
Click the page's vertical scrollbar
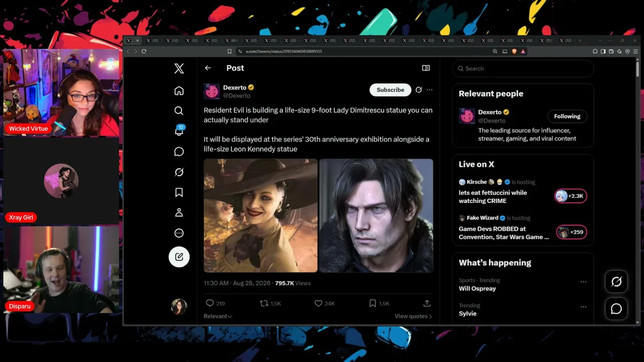[x=638, y=68]
